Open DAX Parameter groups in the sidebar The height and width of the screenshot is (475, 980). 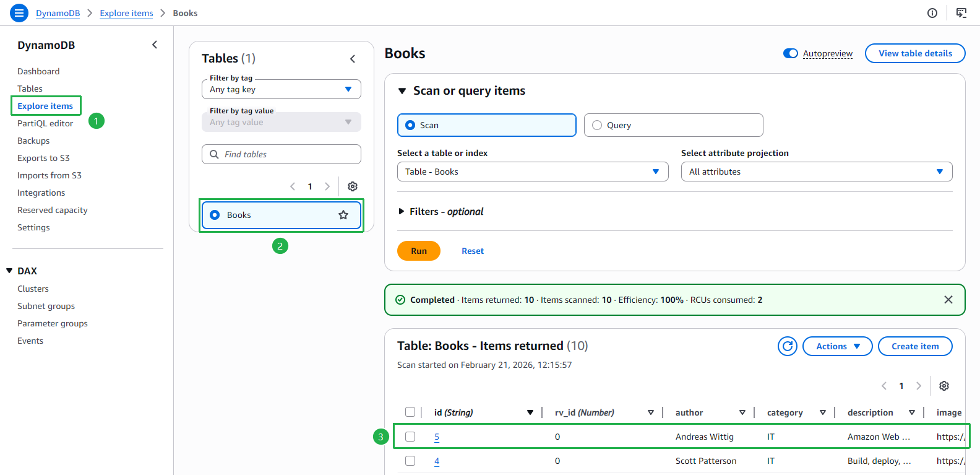(x=53, y=323)
